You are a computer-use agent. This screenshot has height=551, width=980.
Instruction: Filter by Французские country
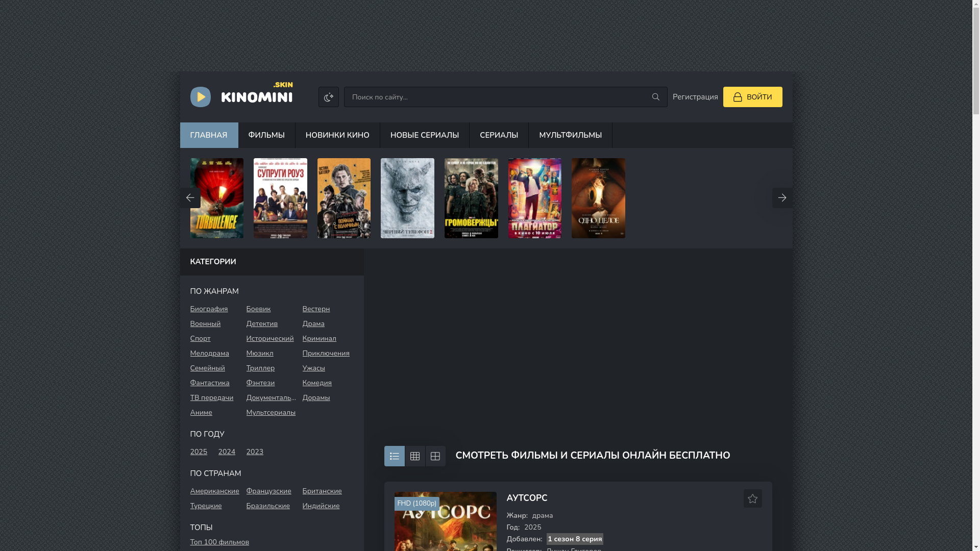pos(269,491)
